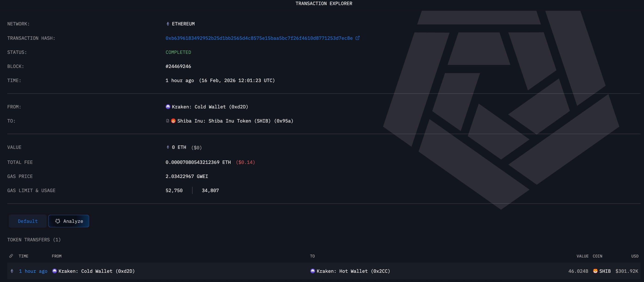The height and width of the screenshot is (282, 644).
Task: Click Kraken: Cold Wallet in transfers table
Action: (x=97, y=271)
